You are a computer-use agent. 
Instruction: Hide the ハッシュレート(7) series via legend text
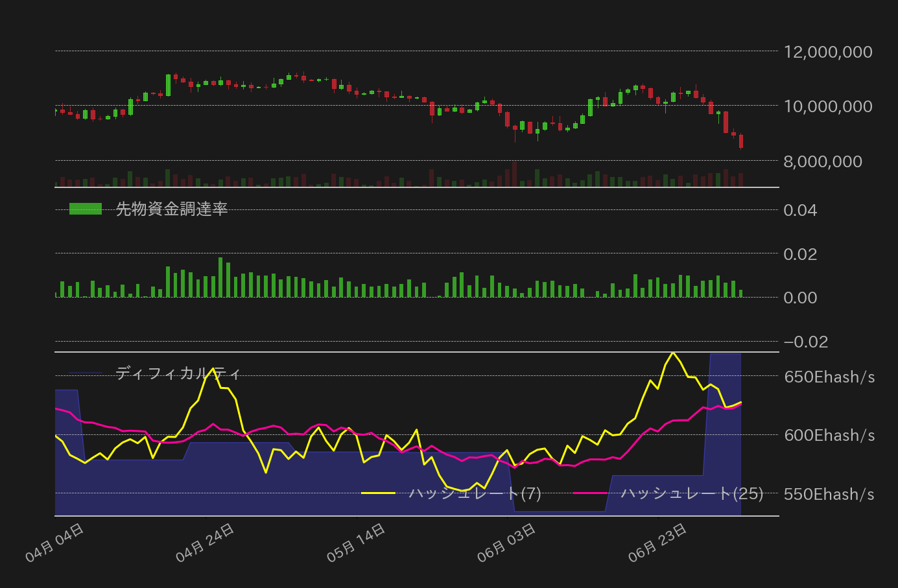pyautogui.click(x=475, y=493)
